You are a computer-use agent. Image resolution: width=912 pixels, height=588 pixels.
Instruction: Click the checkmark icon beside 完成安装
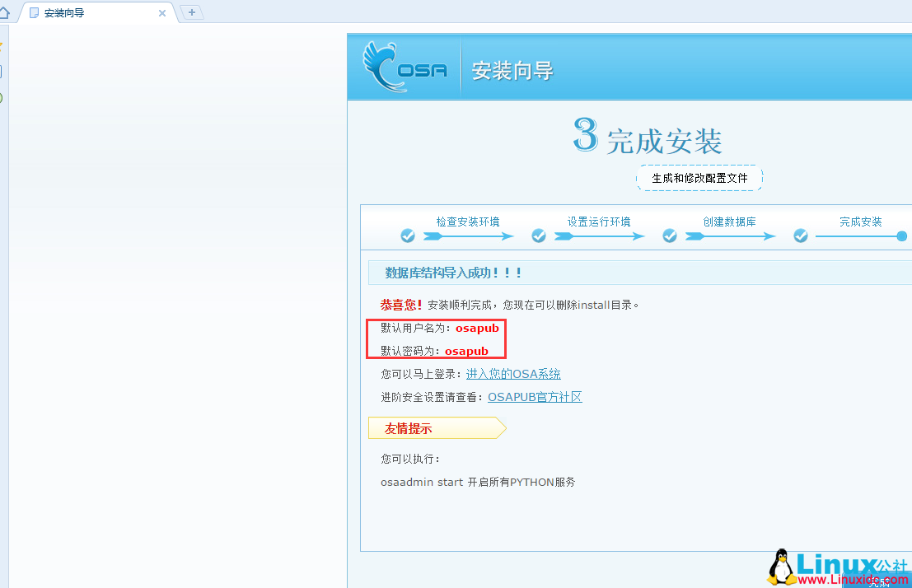click(x=800, y=236)
